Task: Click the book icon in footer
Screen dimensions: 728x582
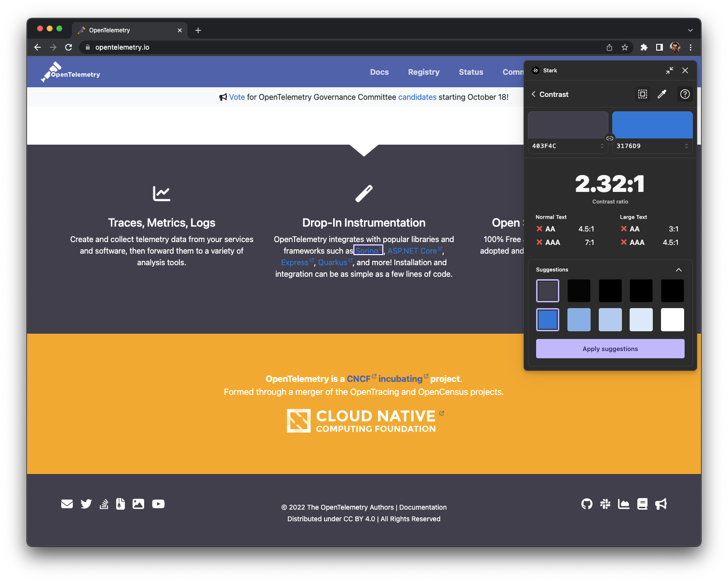Action: [642, 504]
